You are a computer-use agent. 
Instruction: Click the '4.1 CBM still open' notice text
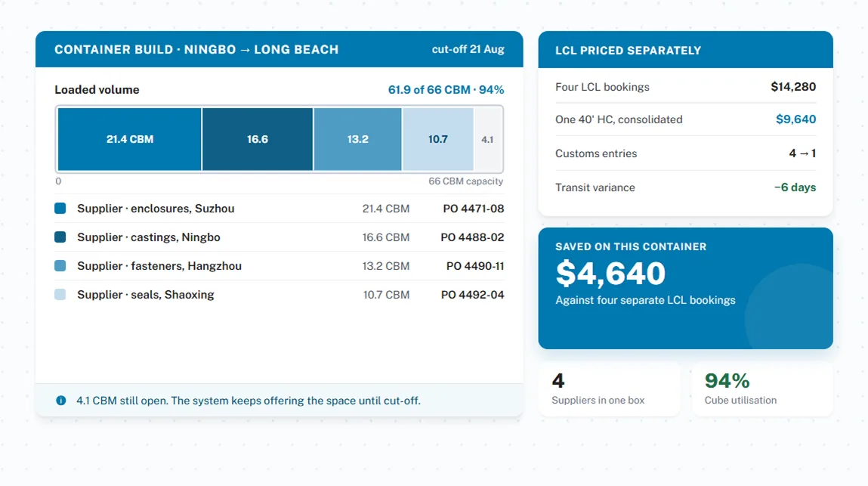249,401
